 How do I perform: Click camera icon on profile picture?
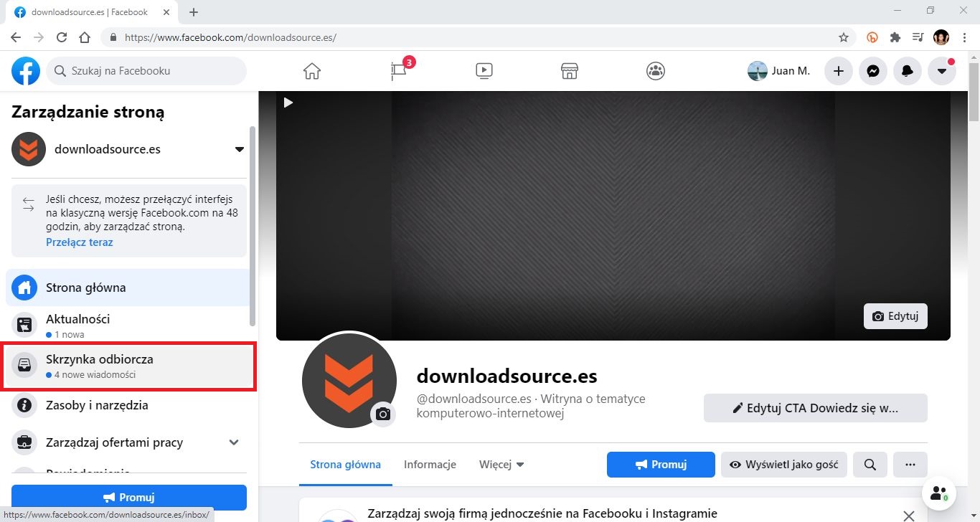click(x=383, y=414)
